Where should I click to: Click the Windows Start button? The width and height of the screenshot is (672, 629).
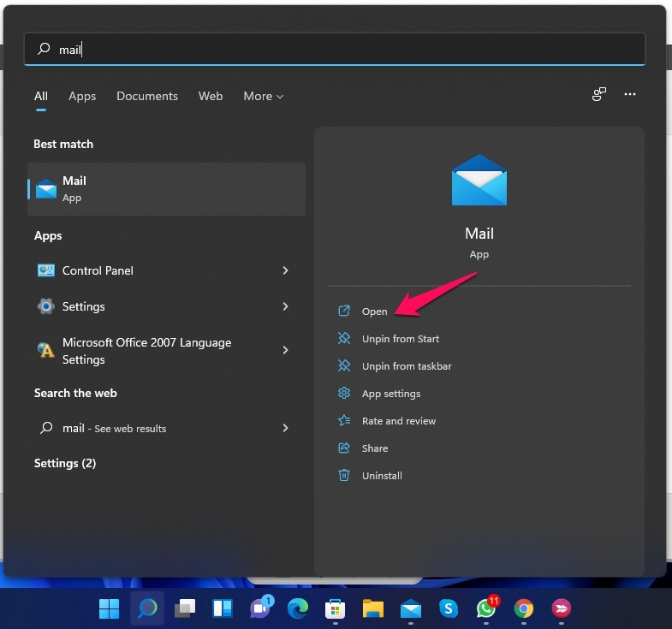tap(110, 608)
